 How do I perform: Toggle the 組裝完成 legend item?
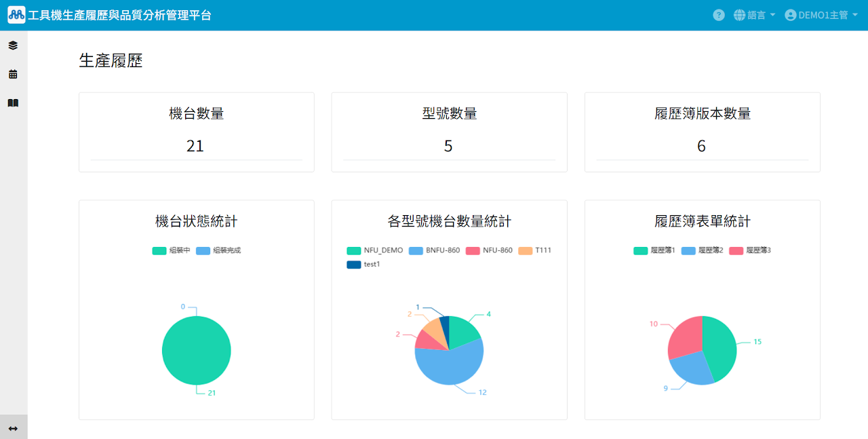point(218,250)
